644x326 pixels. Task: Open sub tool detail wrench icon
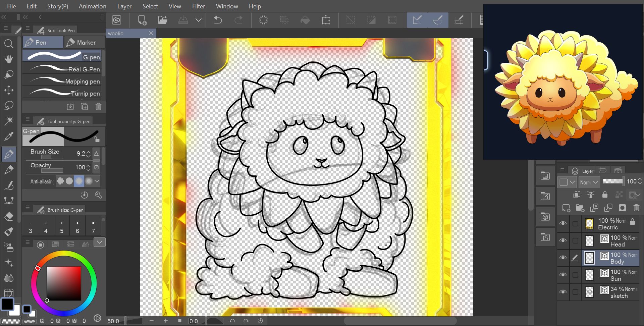(x=98, y=195)
